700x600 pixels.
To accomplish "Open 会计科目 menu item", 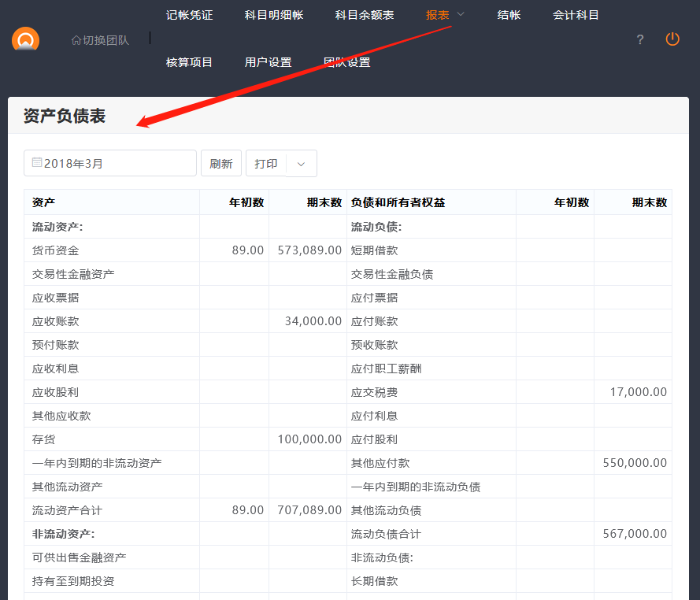I will tap(576, 15).
